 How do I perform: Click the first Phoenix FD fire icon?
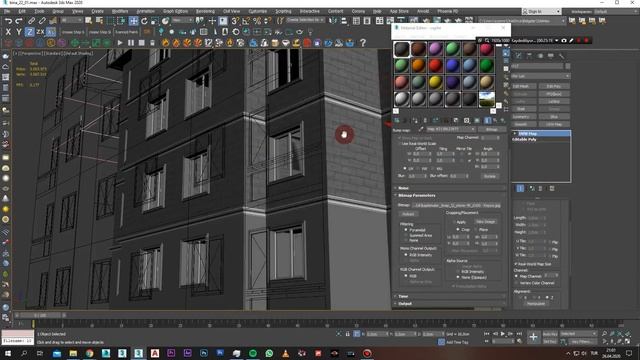[165, 42]
